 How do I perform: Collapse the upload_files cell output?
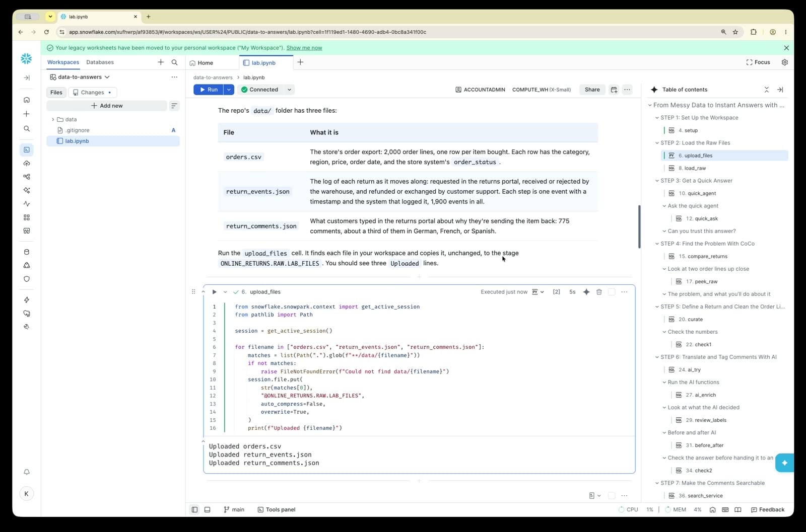pos(203,441)
